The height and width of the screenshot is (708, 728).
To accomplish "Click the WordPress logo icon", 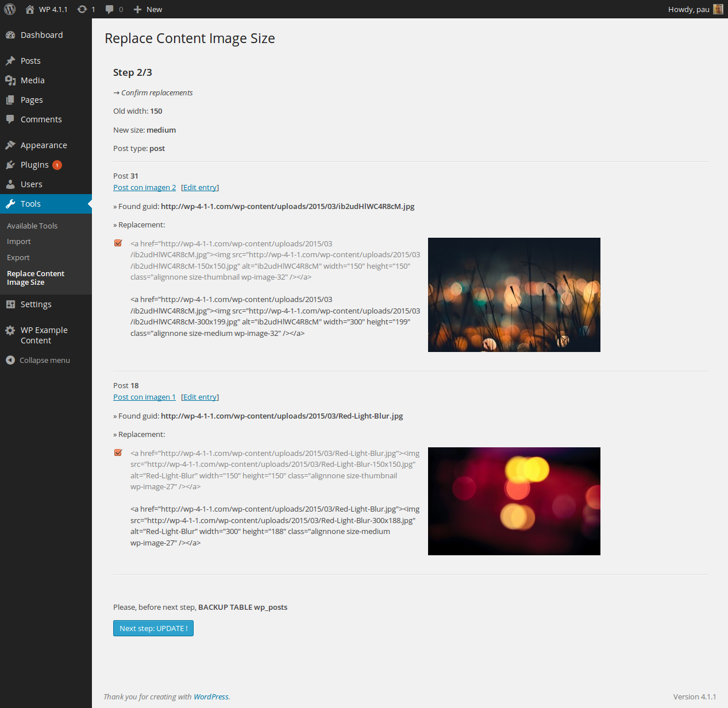I will (x=10, y=9).
